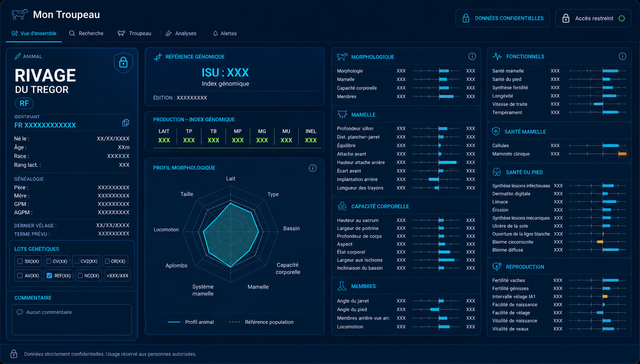Check the AV(XX) genetic lot checkbox
640x364 pixels.
20,276
